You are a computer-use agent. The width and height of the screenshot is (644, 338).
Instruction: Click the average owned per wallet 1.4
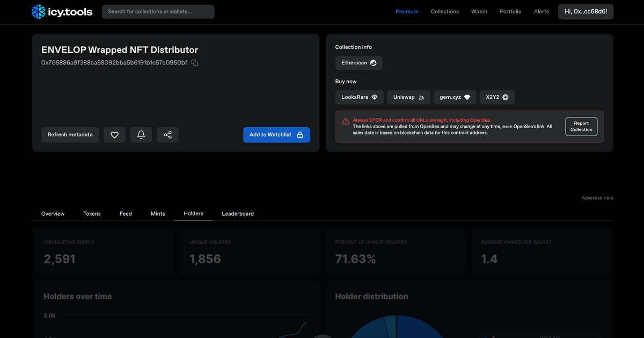tap(489, 259)
